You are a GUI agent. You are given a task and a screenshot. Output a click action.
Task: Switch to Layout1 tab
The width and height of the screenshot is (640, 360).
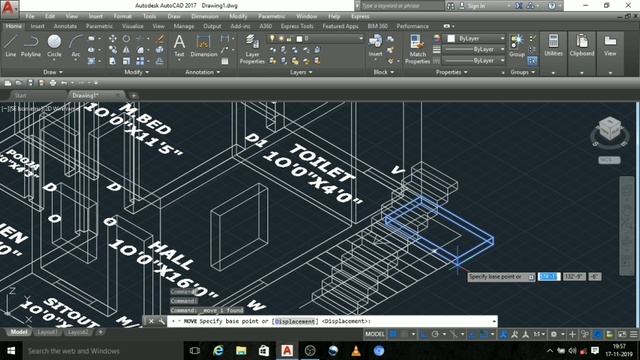[47, 332]
